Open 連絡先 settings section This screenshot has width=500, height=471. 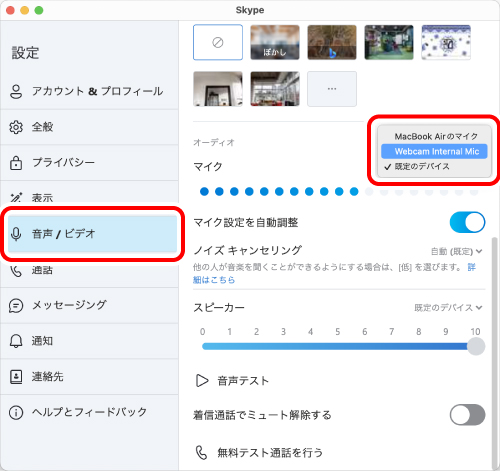89,377
